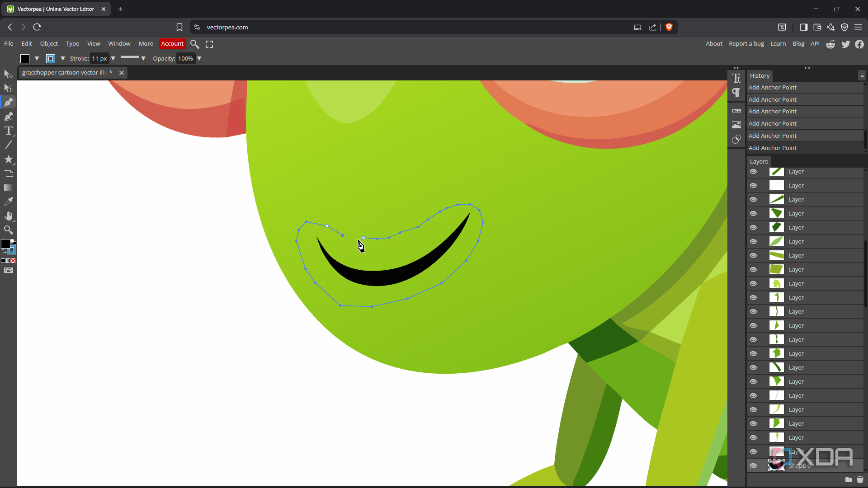Click the stroke color swatch in options bar

click(51, 59)
